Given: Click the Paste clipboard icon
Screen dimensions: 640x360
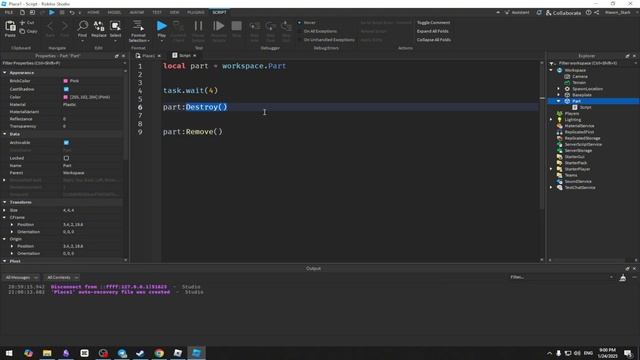Looking at the screenshot, I should (x=10, y=27).
